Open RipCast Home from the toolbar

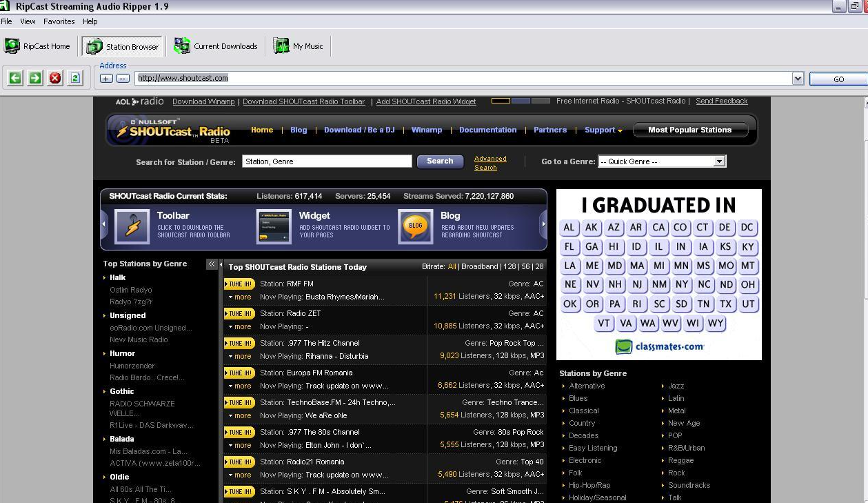pyautogui.click(x=37, y=46)
